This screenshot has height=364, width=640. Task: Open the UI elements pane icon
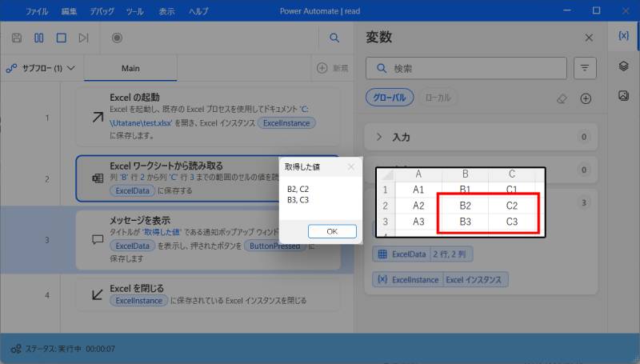point(624,66)
